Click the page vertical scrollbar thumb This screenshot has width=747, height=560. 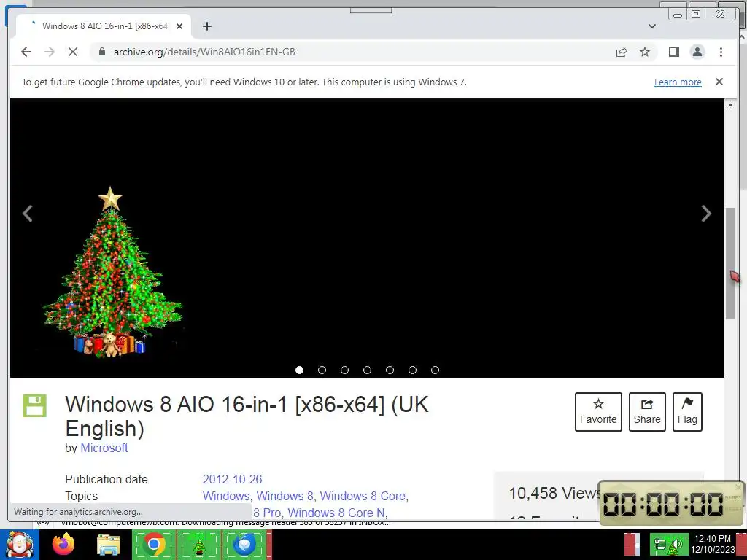tap(730, 263)
